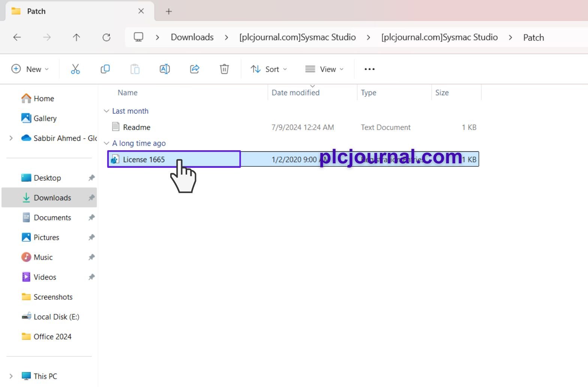
Task: Close the Patch tab
Action: (x=141, y=11)
